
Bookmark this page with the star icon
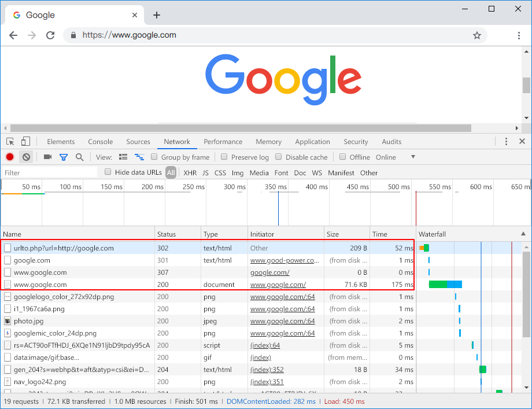point(477,35)
